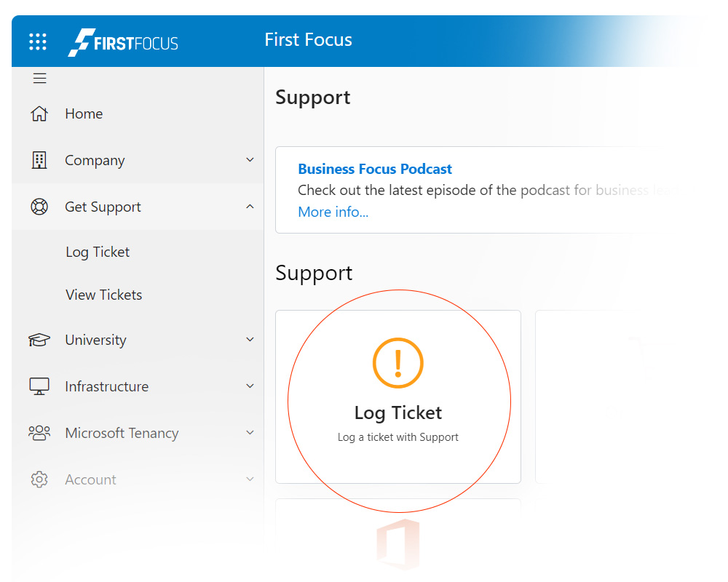Collapse the Get Support section chevron
728x582 pixels.
[x=250, y=207]
